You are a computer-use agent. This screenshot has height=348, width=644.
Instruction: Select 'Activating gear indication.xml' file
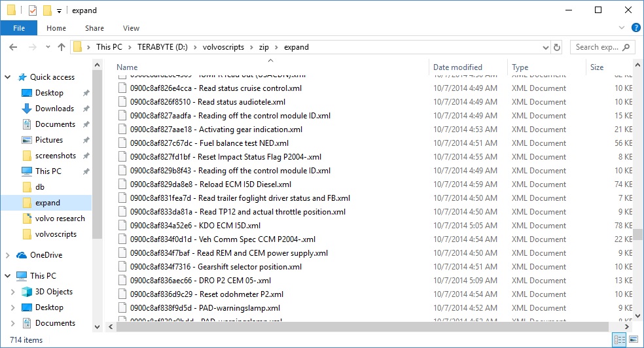(x=216, y=130)
